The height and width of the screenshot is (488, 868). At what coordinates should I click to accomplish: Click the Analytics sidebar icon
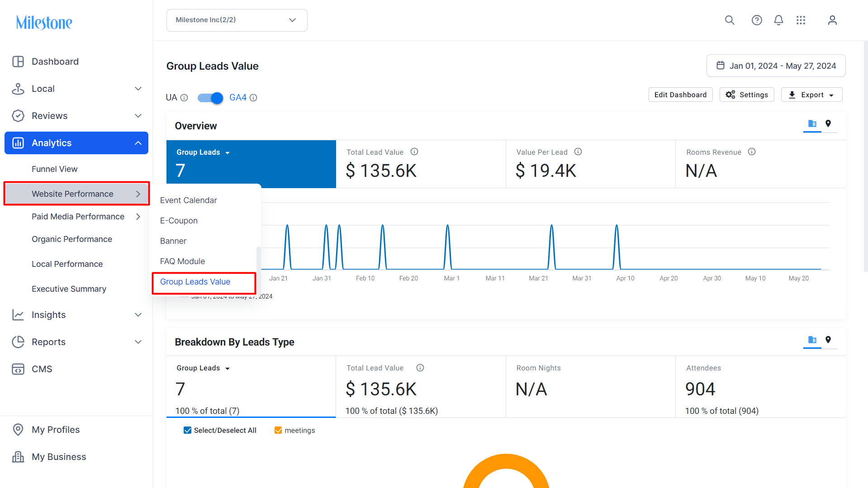[18, 143]
